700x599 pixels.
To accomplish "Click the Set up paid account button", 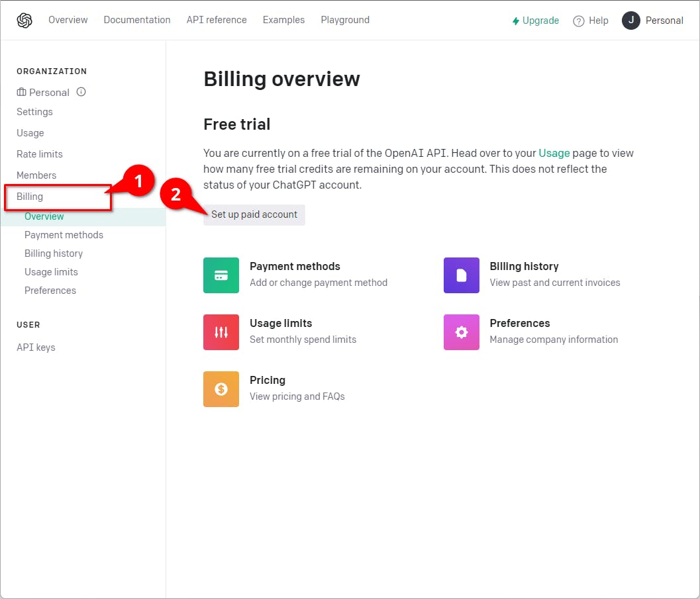I will point(254,214).
